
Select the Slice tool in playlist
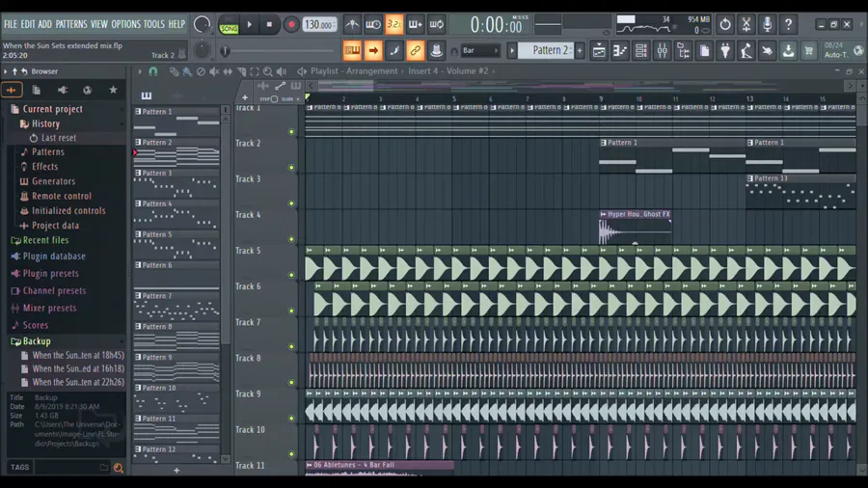[x=241, y=71]
